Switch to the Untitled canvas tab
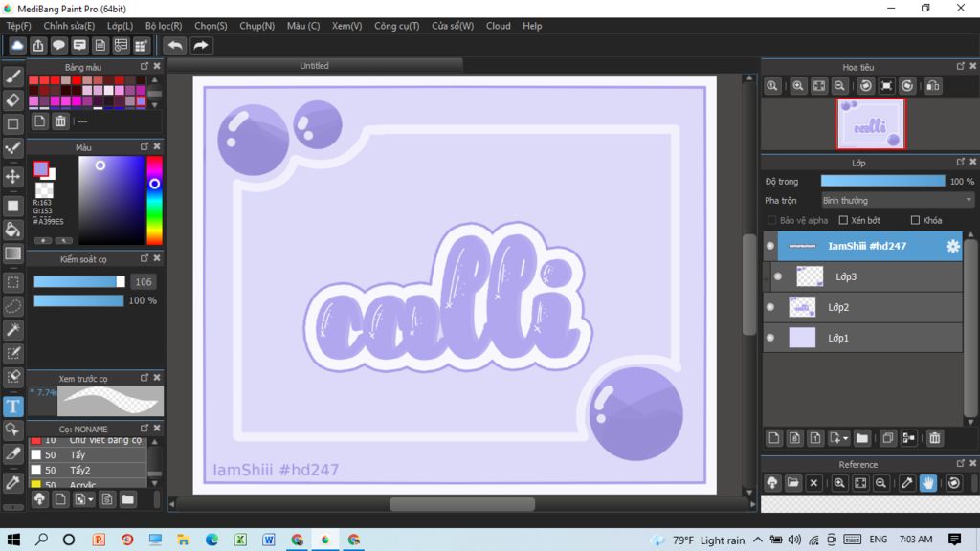Image resolution: width=980 pixels, height=551 pixels. coord(315,66)
